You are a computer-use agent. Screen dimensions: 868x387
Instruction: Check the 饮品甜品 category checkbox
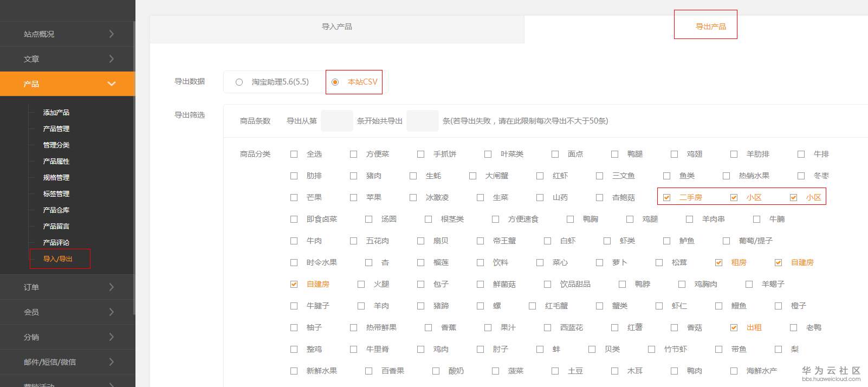[547, 284]
